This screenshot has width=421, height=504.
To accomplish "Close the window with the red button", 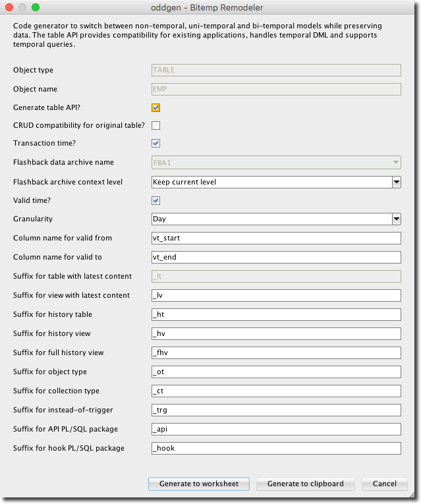I will (x=9, y=7).
